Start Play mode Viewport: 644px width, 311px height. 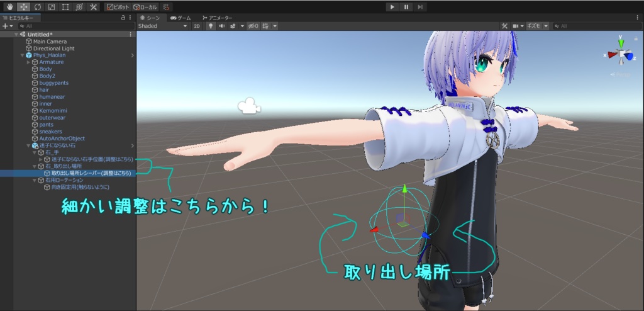392,7
